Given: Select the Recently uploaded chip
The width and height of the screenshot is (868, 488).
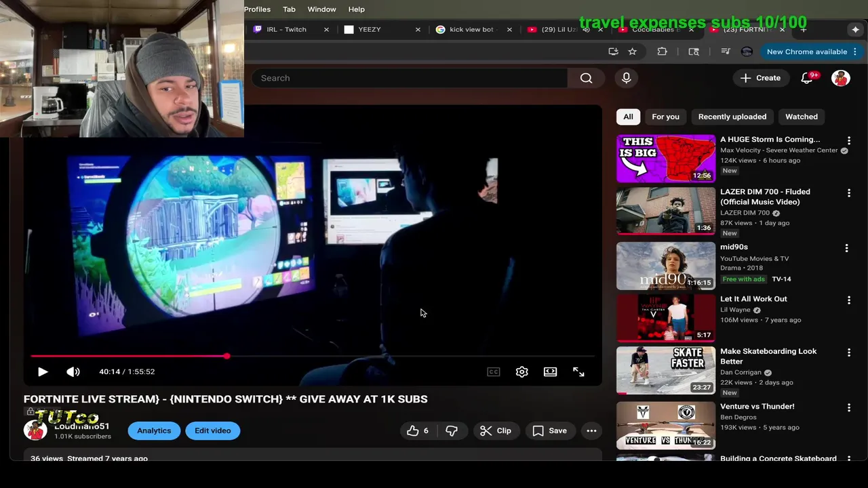Looking at the screenshot, I should (x=732, y=117).
